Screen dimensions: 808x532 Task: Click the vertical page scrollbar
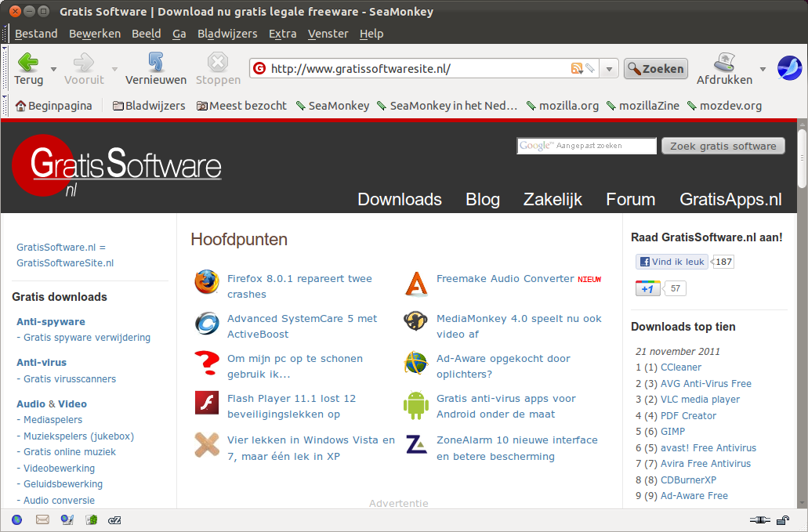(x=802, y=313)
